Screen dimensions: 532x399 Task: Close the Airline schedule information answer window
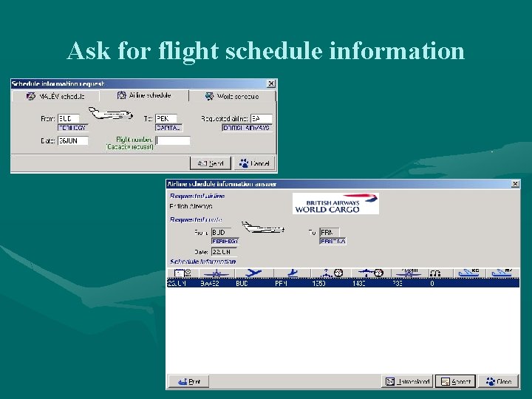[x=515, y=183]
